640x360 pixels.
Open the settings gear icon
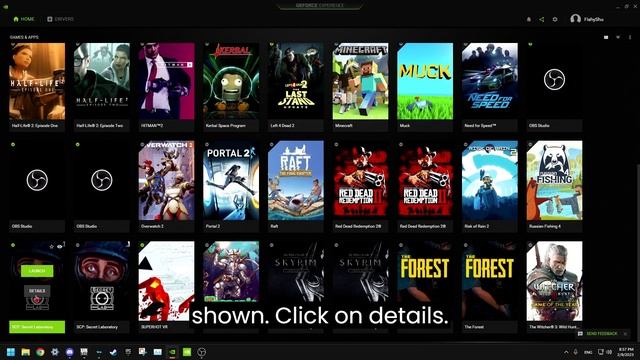555,19
